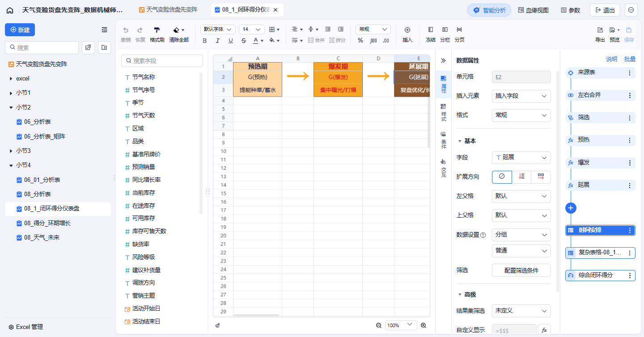This screenshot has height=337, width=644.
Task: Expand the excel tree node
Action: click(11, 79)
